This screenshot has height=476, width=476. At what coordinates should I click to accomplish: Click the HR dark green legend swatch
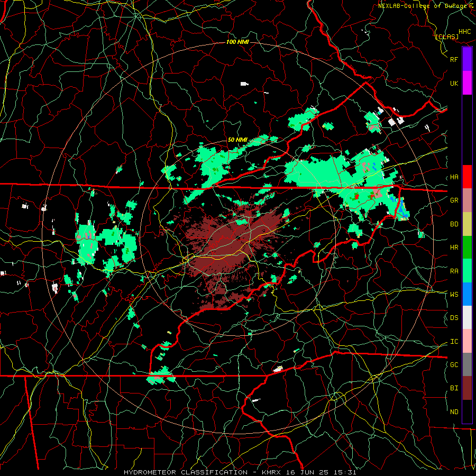467,247
